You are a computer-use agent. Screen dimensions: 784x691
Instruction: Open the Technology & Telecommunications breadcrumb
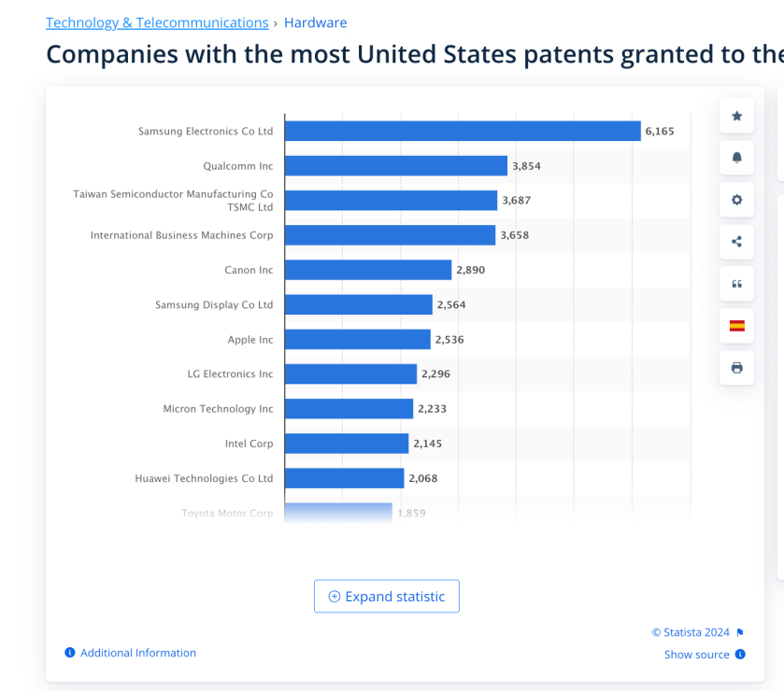click(157, 22)
